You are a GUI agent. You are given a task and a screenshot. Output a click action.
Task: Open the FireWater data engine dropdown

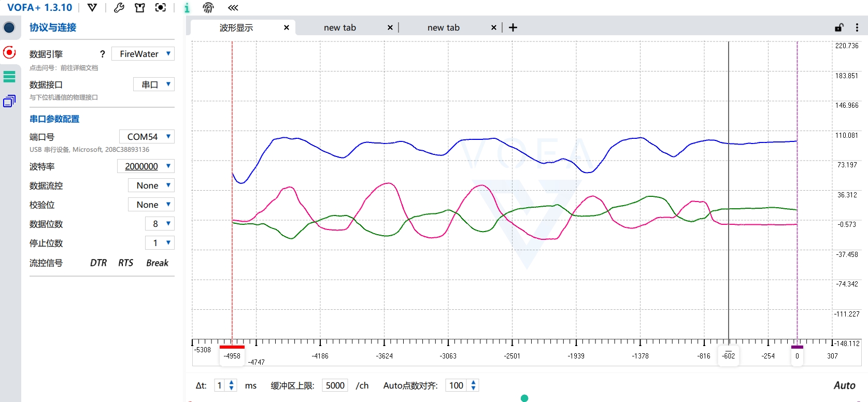143,54
